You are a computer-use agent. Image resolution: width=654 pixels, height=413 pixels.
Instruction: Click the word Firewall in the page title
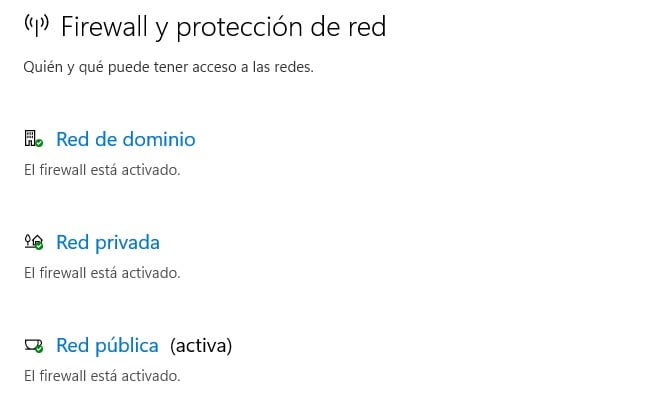point(104,27)
